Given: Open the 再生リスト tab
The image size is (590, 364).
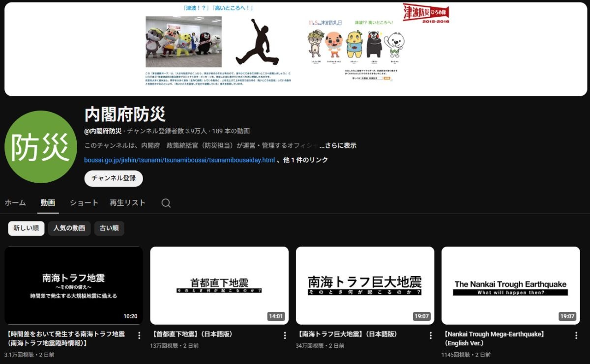Looking at the screenshot, I should (127, 203).
